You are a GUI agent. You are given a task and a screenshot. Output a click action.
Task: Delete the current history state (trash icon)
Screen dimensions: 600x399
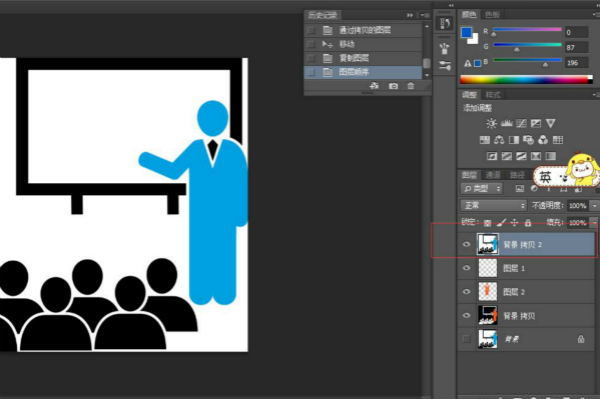tap(411, 86)
